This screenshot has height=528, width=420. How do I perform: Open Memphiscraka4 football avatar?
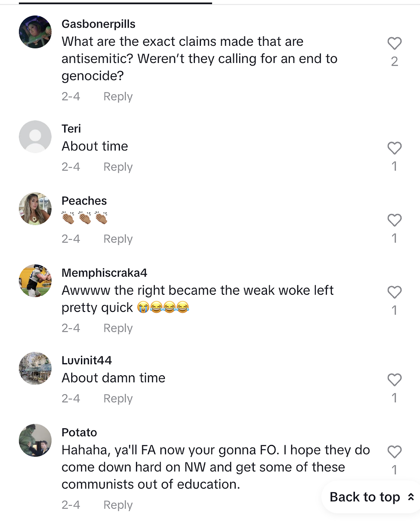coord(35,281)
